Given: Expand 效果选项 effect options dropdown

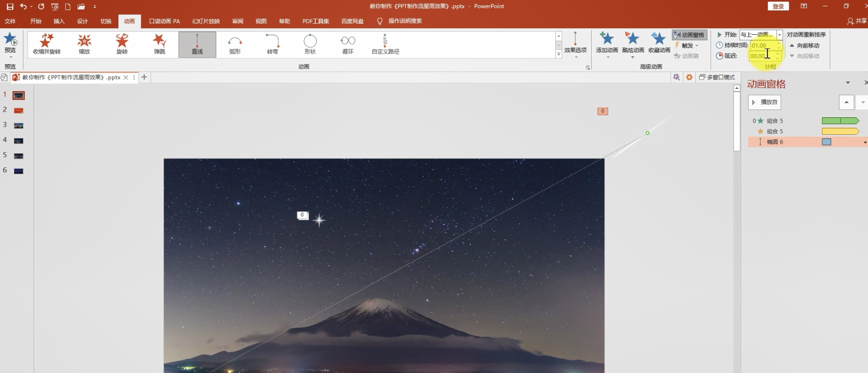Looking at the screenshot, I should coord(575,44).
